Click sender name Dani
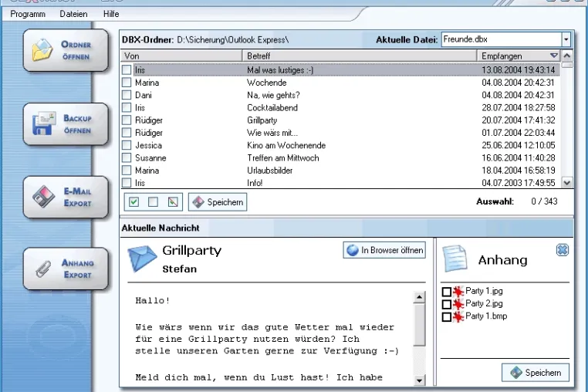Image resolution: width=588 pixels, height=392 pixels. (144, 95)
